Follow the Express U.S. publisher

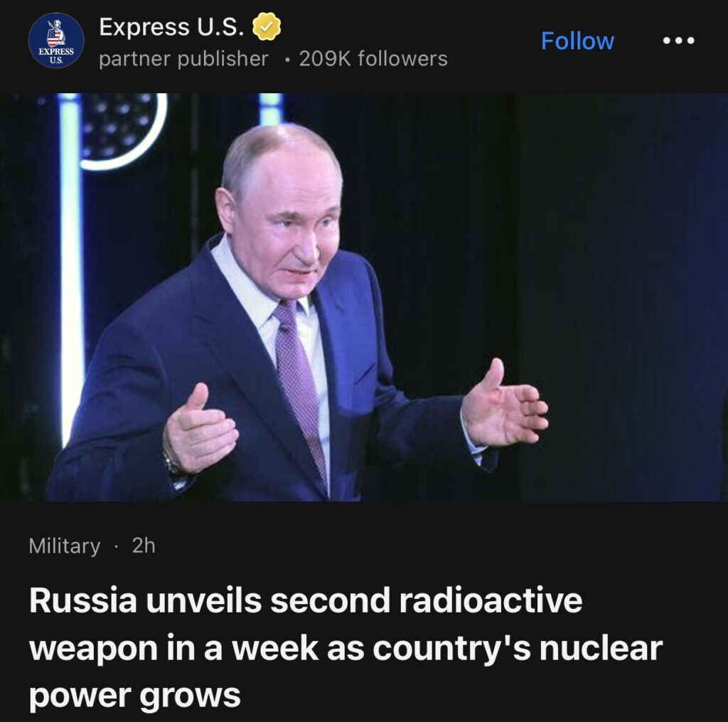click(577, 41)
